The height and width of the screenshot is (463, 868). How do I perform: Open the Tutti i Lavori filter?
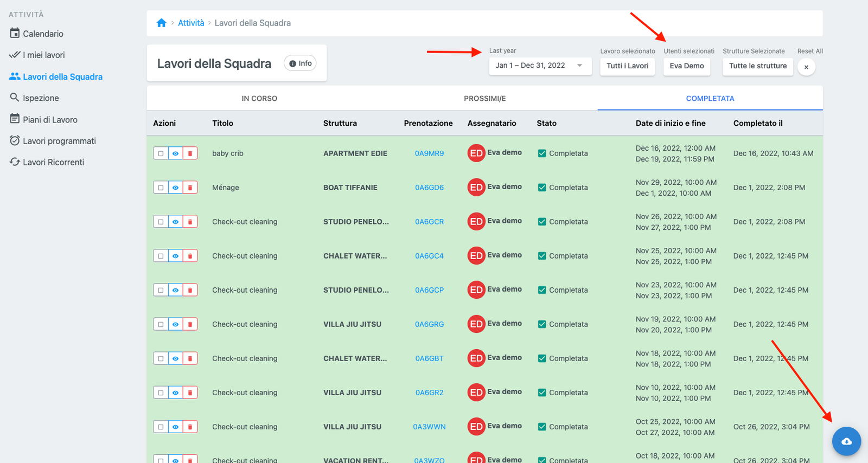627,66
